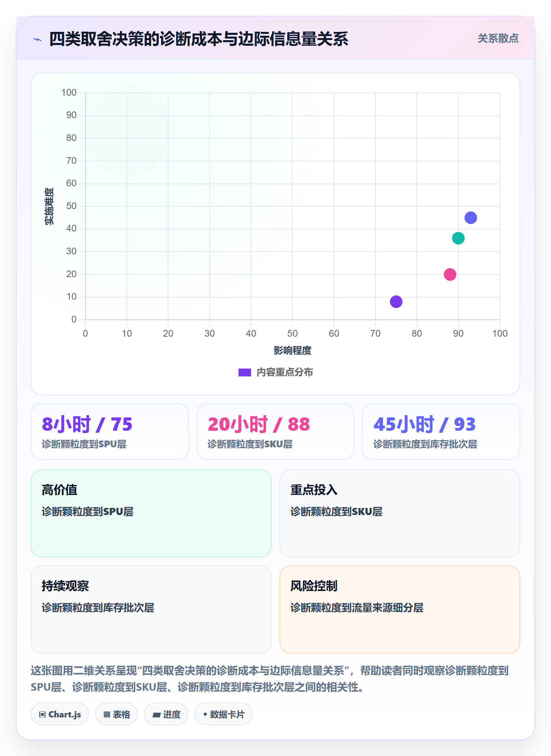This screenshot has height=756, width=551.
Task: Click the 表格 tag chip
Action: 116,714
